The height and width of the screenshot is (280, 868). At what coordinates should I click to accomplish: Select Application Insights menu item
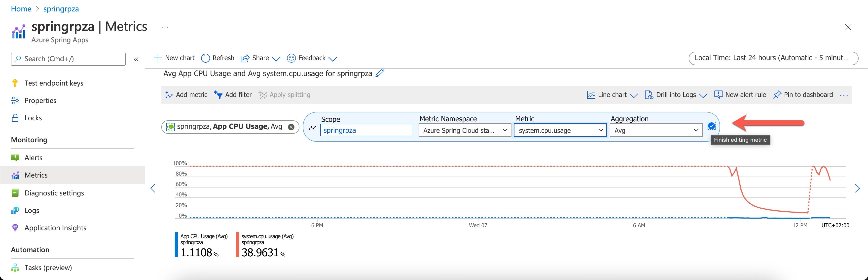pos(55,228)
